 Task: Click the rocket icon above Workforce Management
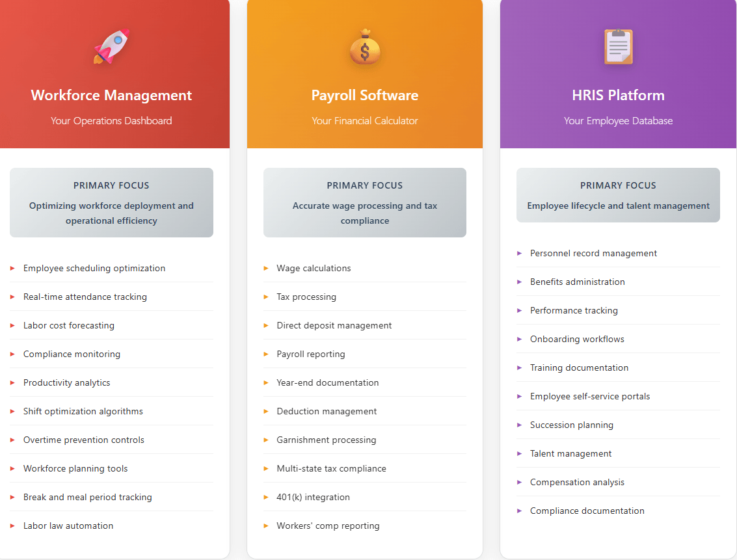(111, 47)
